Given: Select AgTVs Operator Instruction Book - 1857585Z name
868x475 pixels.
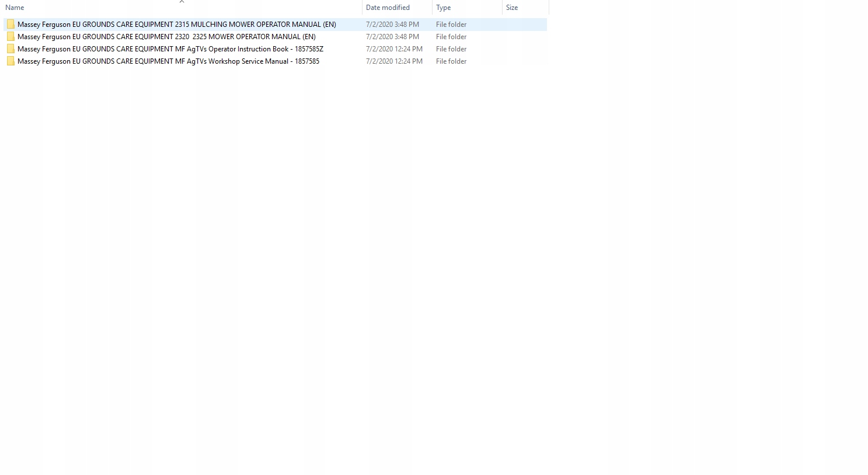Looking at the screenshot, I should tap(170, 49).
